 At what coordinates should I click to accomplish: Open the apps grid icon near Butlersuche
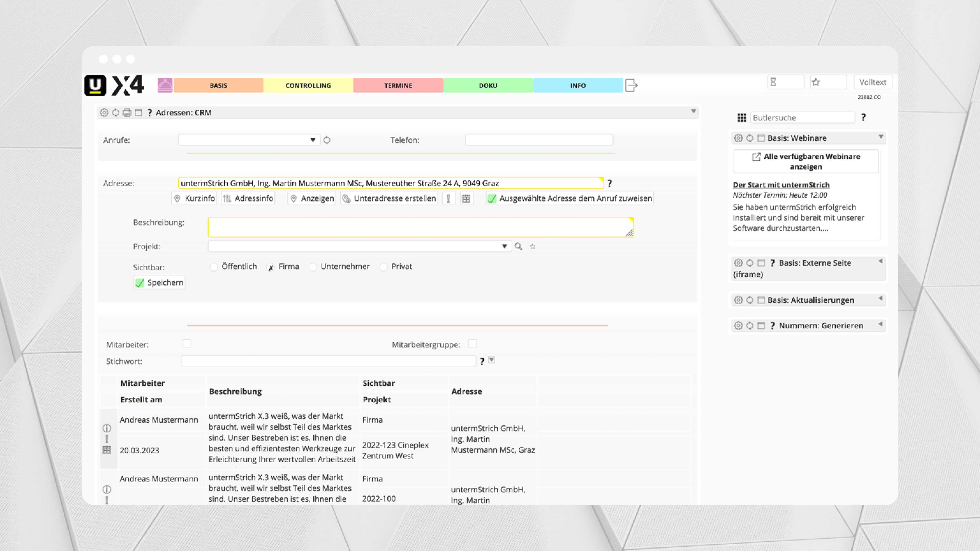(741, 118)
